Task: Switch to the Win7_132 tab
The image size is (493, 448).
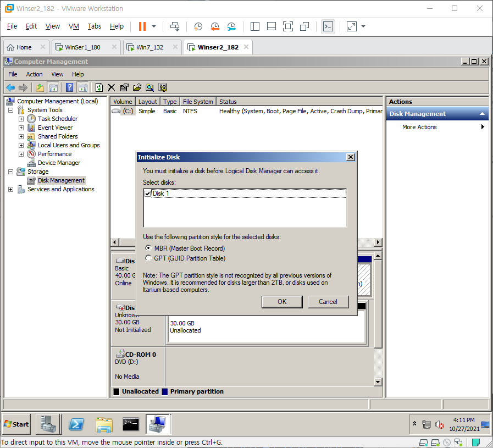Action: [x=149, y=47]
